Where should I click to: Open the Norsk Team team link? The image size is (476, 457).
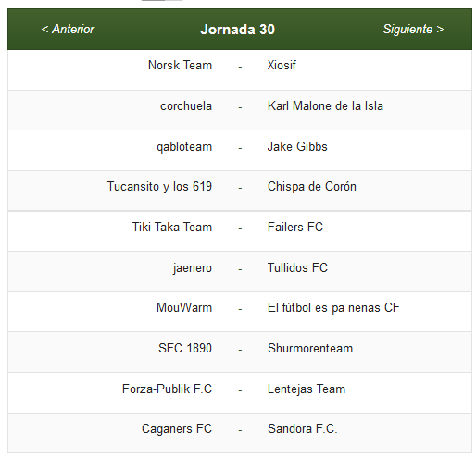pos(180,66)
